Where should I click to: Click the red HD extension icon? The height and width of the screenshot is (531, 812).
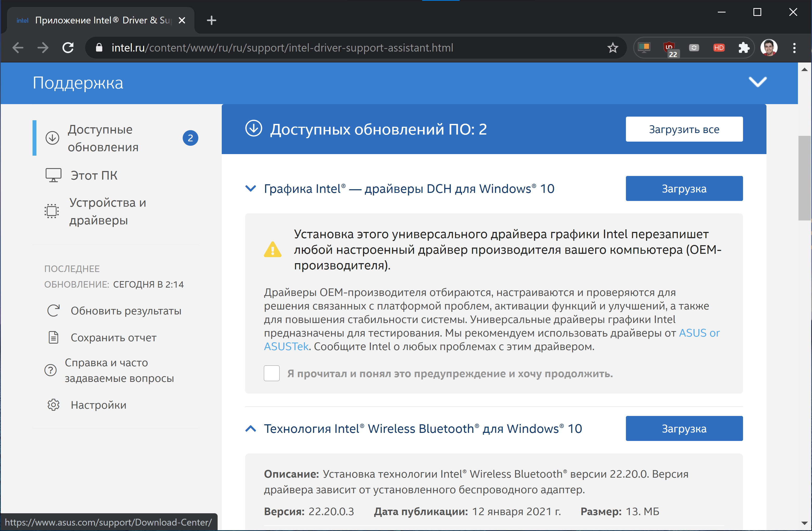coord(719,47)
